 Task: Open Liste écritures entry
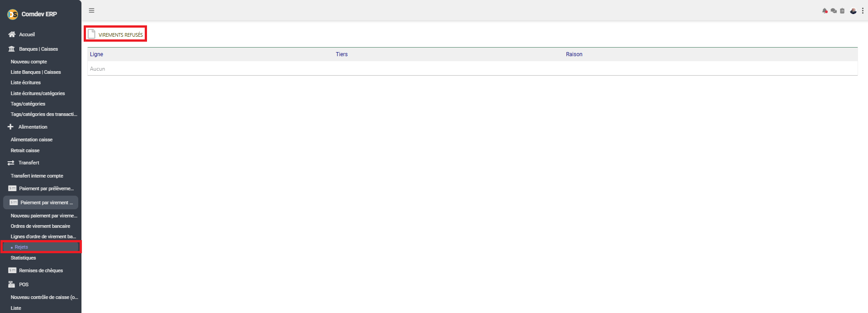tap(26, 82)
